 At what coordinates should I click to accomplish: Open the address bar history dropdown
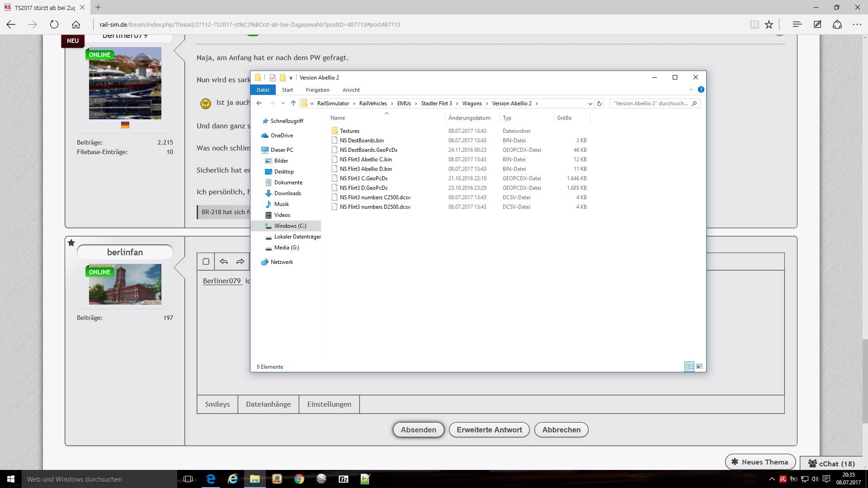590,103
